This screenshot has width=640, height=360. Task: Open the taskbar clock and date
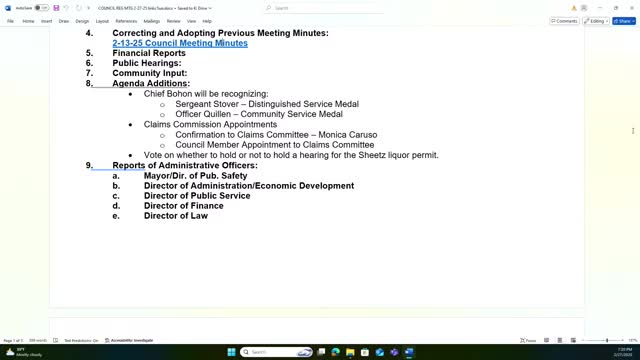pos(624,352)
